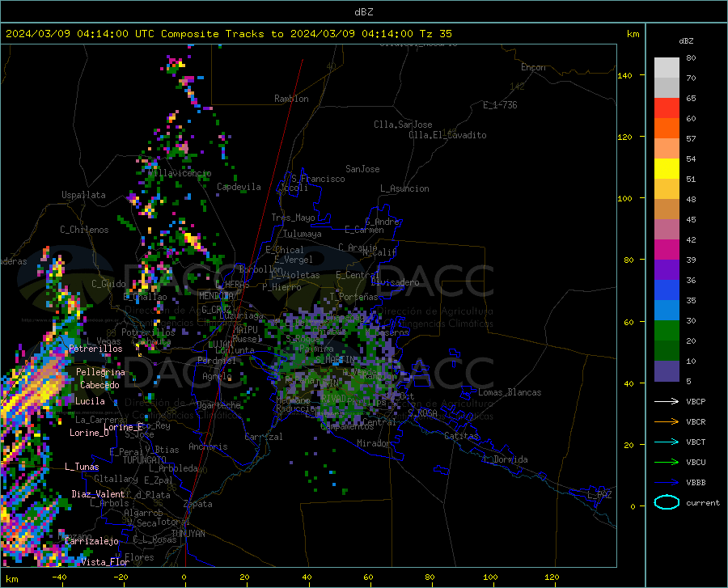Click the 'Diaz_Valent' map label

point(98,494)
